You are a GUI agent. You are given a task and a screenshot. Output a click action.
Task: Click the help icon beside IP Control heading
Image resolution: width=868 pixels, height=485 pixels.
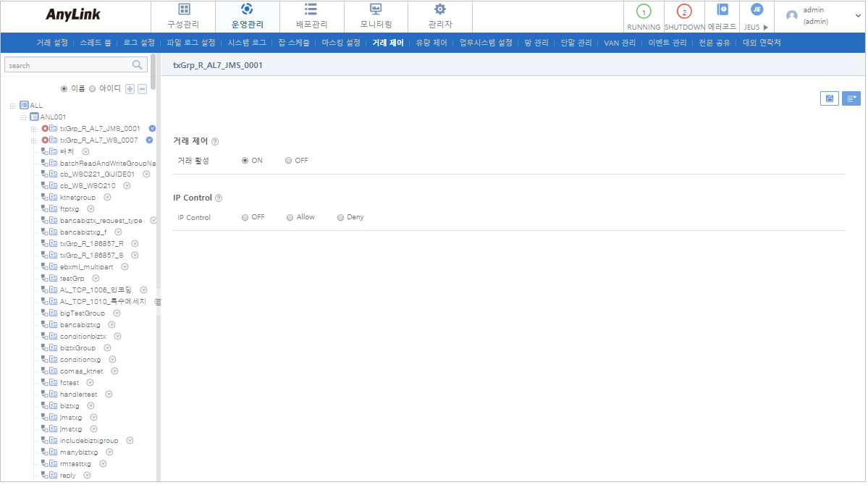coord(219,198)
